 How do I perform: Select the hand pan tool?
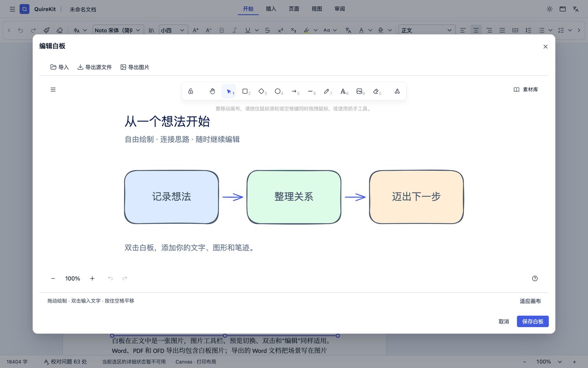pos(212,91)
